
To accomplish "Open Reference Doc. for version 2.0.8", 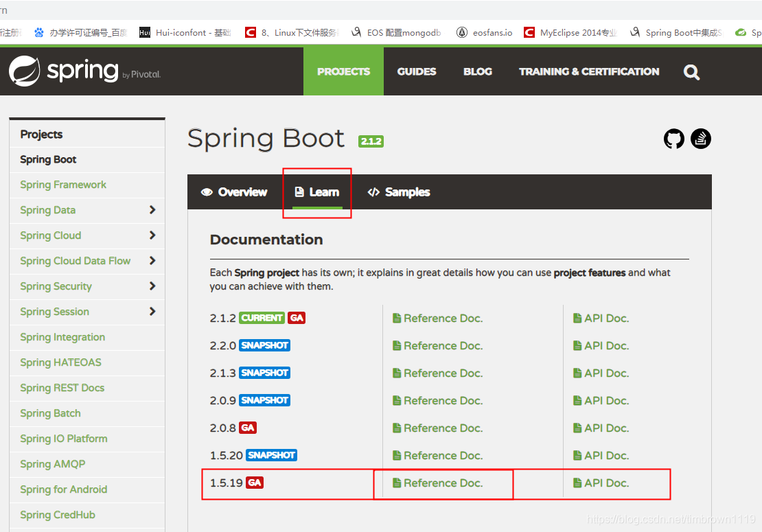I will pos(437,428).
